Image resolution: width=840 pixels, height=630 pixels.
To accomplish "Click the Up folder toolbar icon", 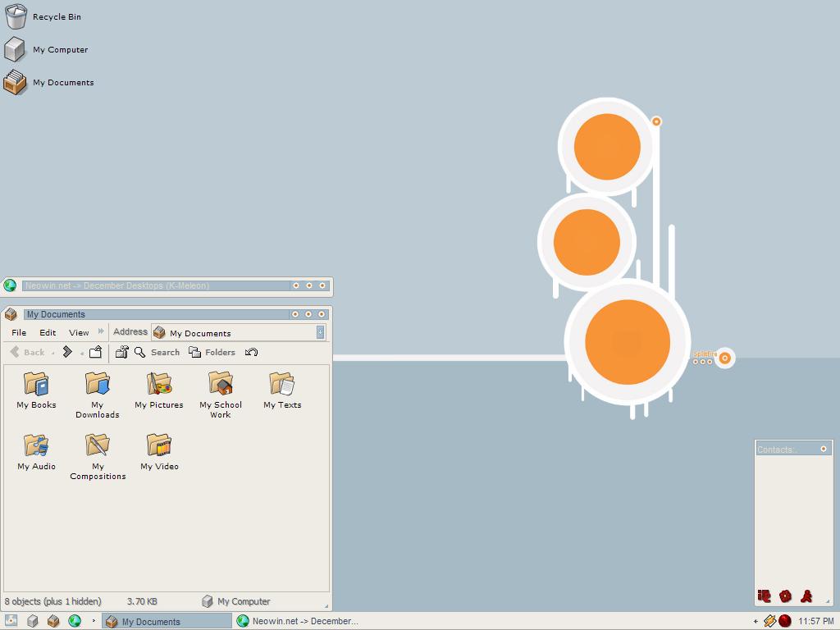I will click(95, 352).
